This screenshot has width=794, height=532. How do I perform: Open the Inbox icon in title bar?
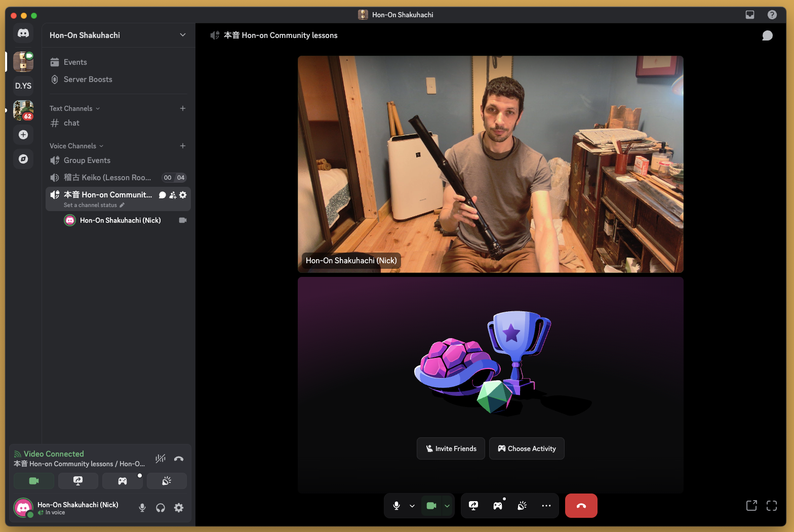tap(750, 15)
